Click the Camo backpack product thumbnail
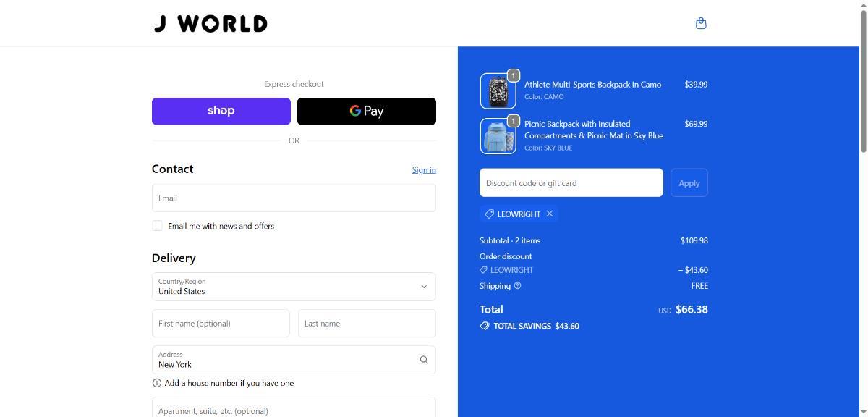 (x=498, y=91)
